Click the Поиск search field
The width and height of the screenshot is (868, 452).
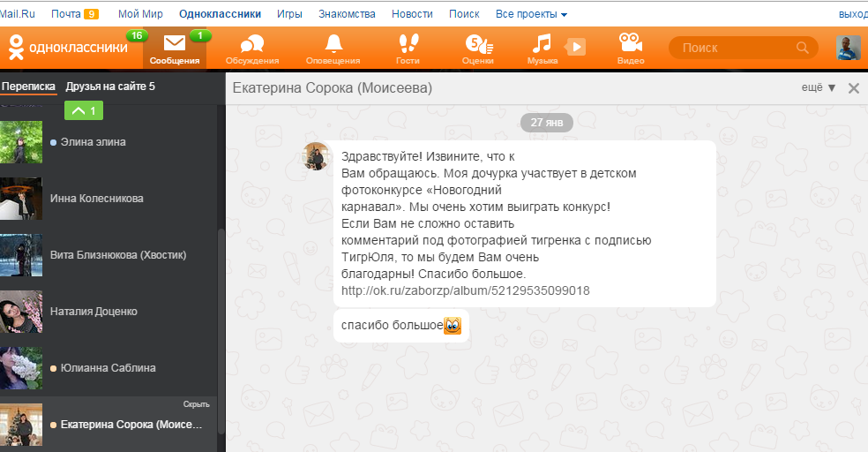743,48
